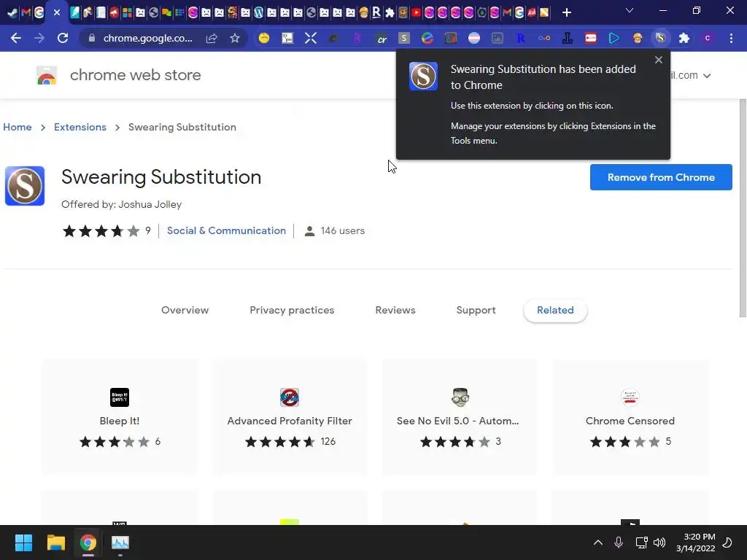Open the pink-blue striped circle extension
Screen dimensions: 747x560
click(x=474, y=38)
